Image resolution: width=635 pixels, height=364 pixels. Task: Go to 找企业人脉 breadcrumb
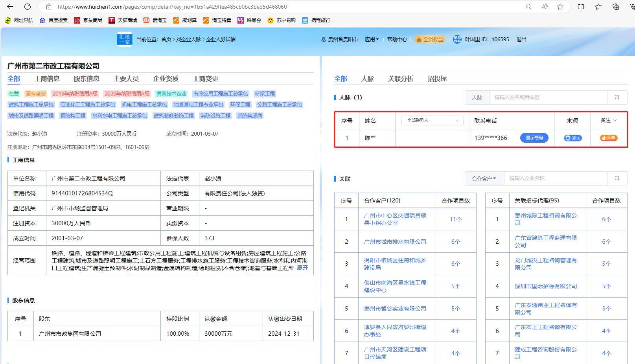pyautogui.click(x=188, y=39)
